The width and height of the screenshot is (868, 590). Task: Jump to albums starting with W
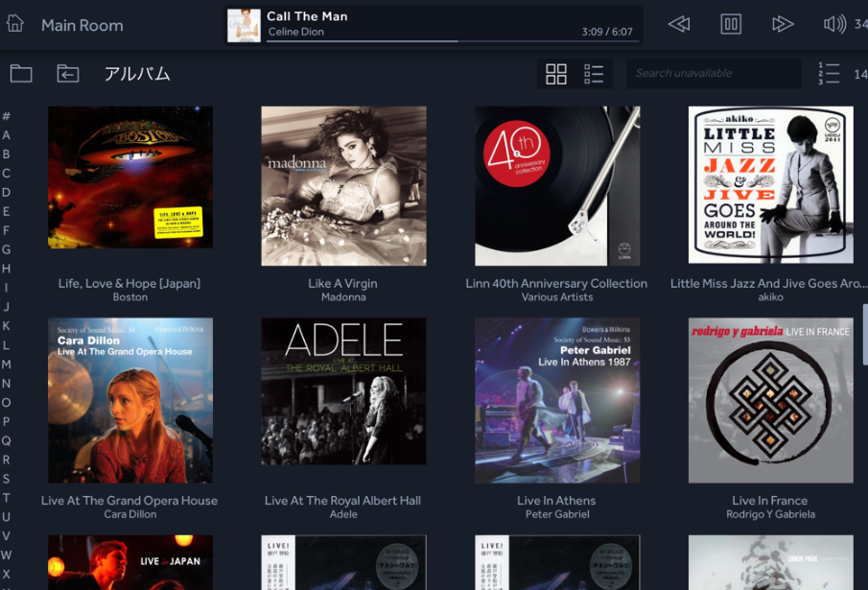click(x=6, y=555)
